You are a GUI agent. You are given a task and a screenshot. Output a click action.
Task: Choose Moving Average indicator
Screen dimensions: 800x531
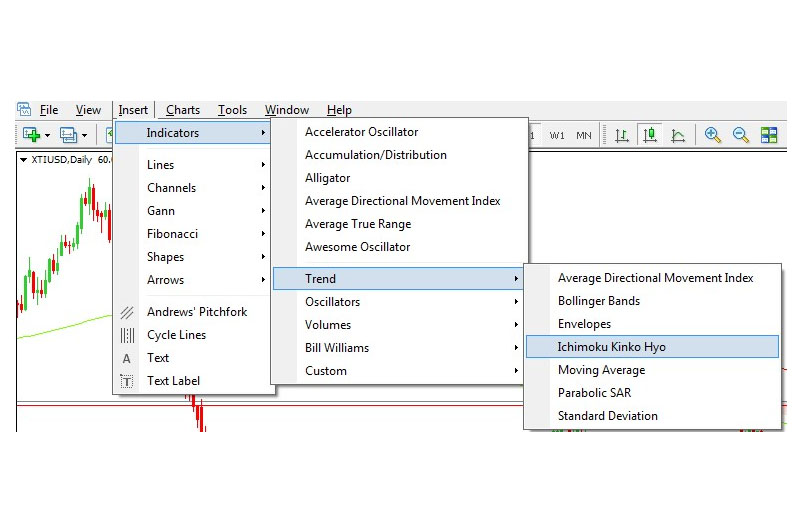click(x=652, y=370)
